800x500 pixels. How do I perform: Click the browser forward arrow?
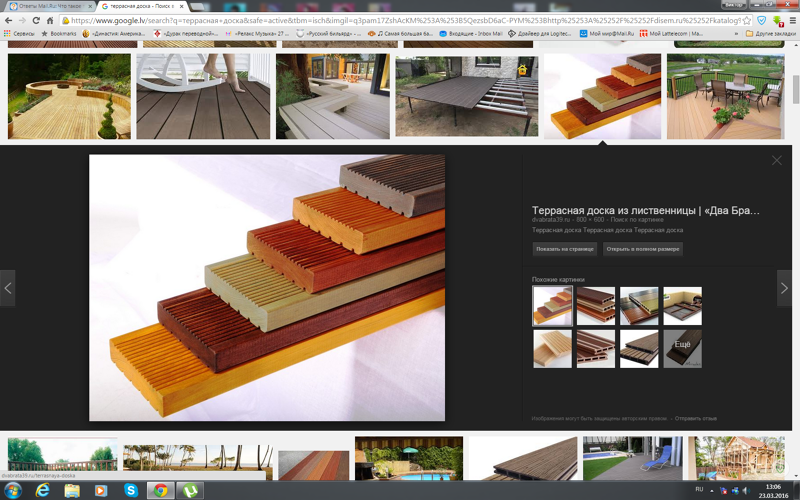(22, 20)
